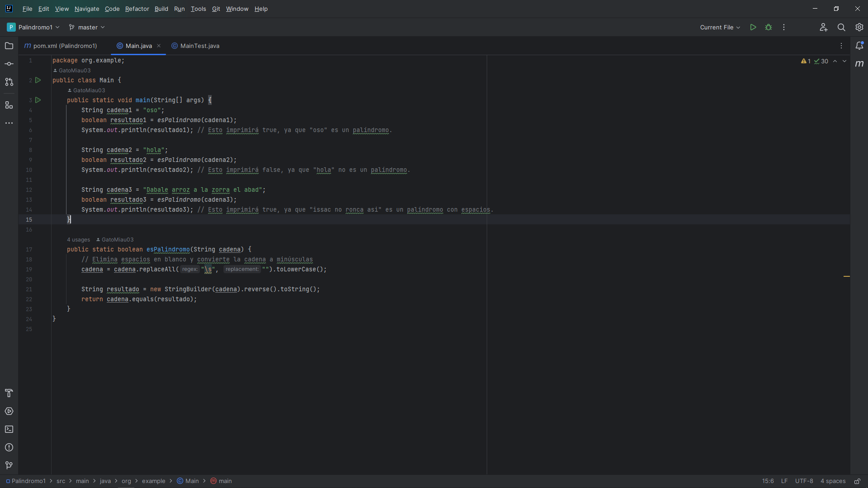Toggle the Pull Requests panel
Viewport: 868px width, 488px height.
click(9, 82)
